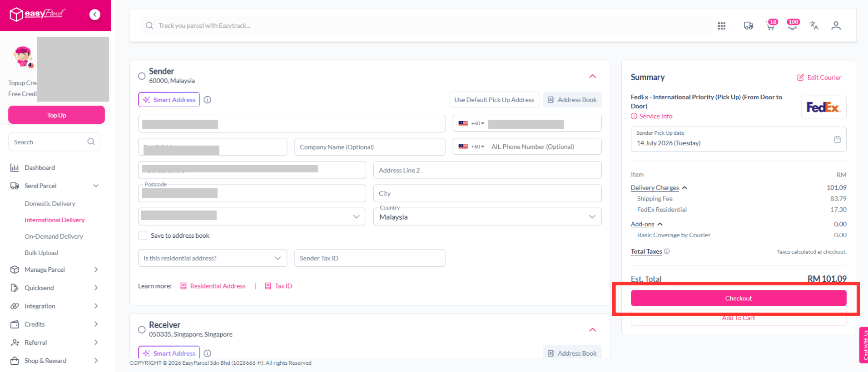The width and height of the screenshot is (868, 372).
Task: Select the Sender radio button
Action: 142,76
